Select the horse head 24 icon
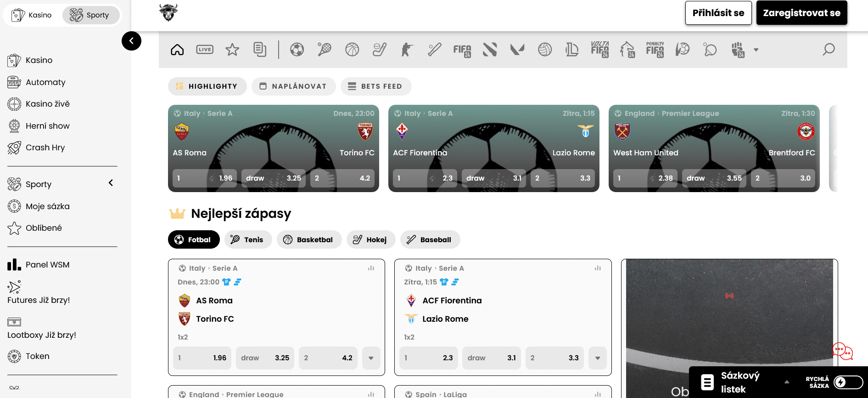868x398 pixels. click(x=627, y=50)
